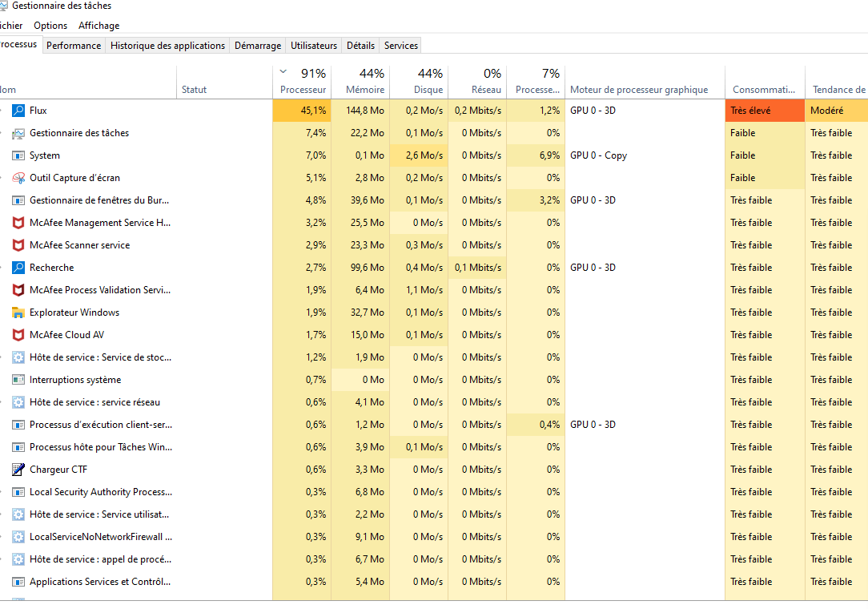Image resolution: width=868 pixels, height=609 pixels.
Task: Click gear icon of appel de procédure host
Action: coord(18,559)
